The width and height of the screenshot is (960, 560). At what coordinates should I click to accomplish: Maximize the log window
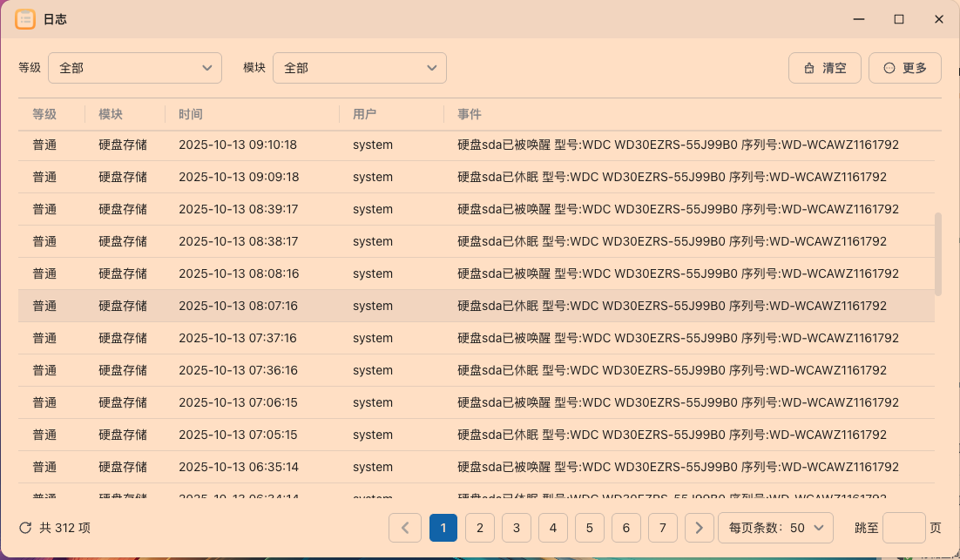point(899,18)
